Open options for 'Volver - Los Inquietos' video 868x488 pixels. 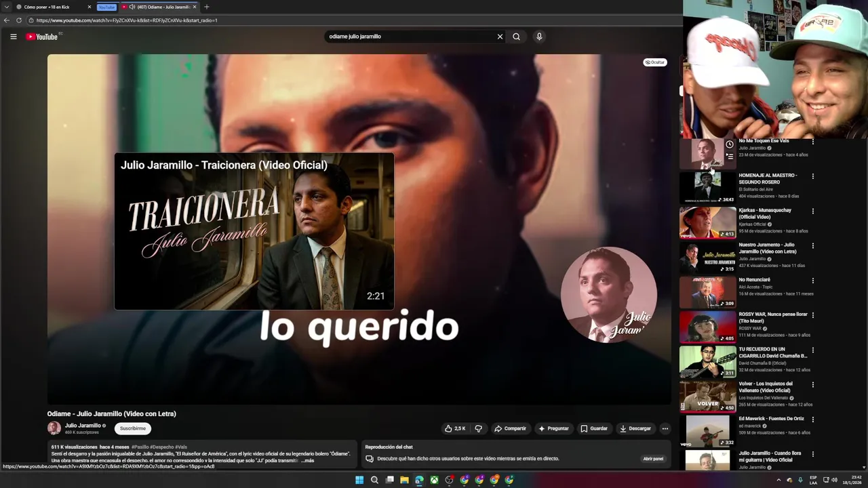(x=812, y=384)
